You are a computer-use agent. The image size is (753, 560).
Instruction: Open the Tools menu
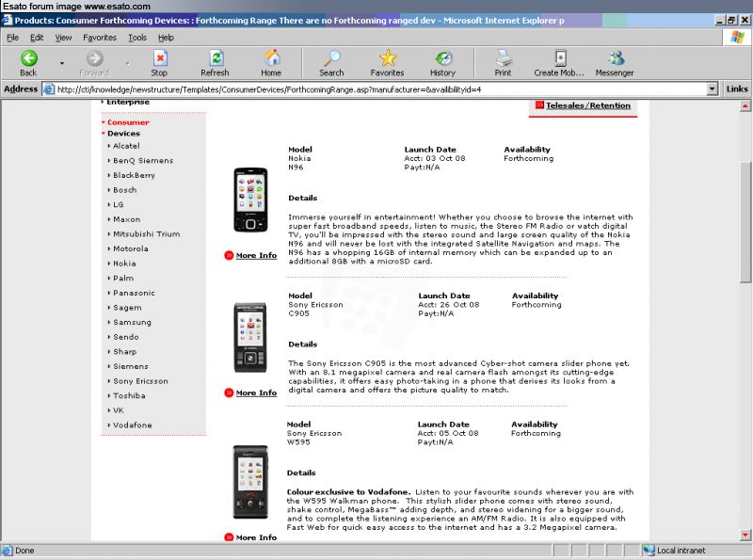coord(137,38)
